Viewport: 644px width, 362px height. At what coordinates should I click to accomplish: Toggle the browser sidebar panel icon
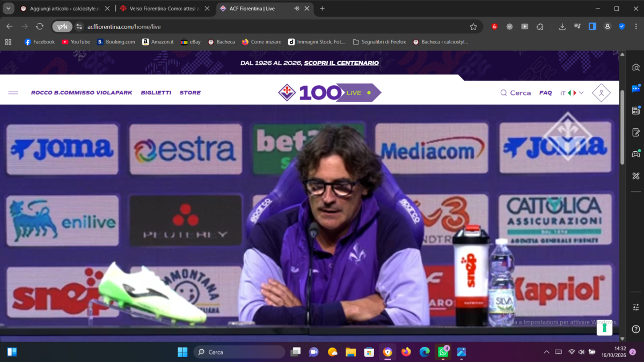592,26
